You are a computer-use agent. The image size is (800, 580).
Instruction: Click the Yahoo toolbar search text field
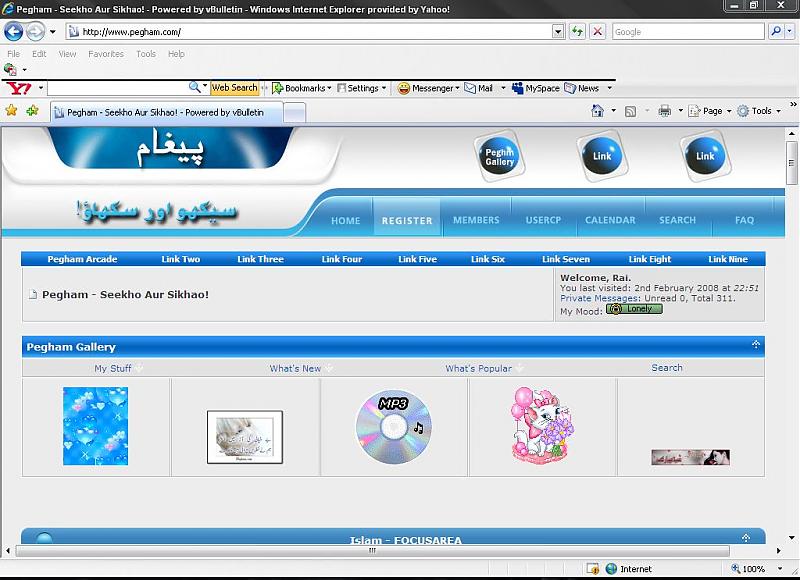pyautogui.click(x=117, y=88)
